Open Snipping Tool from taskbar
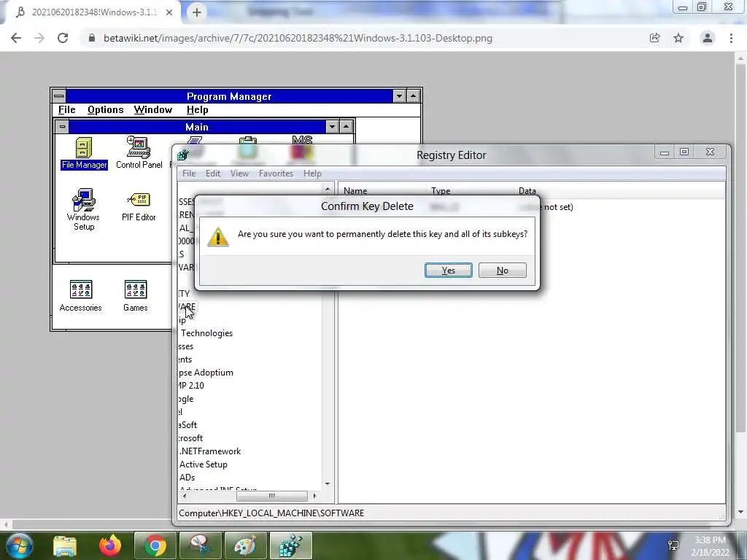 point(200,545)
